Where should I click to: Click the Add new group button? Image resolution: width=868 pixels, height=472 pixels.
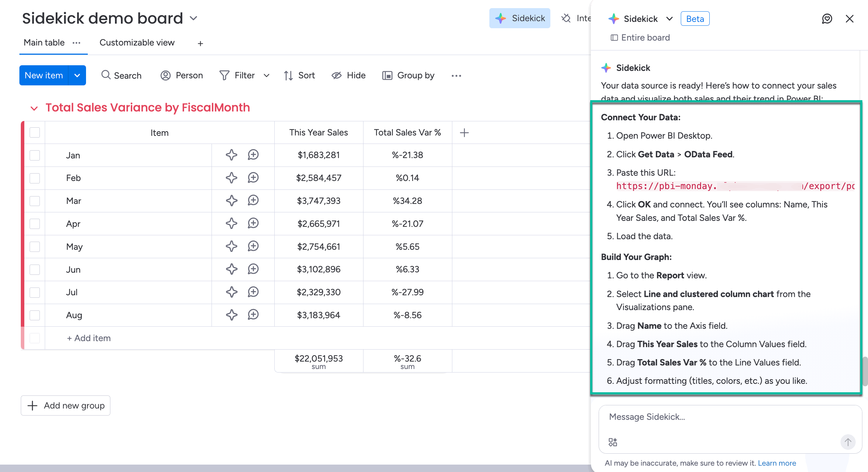(x=66, y=405)
